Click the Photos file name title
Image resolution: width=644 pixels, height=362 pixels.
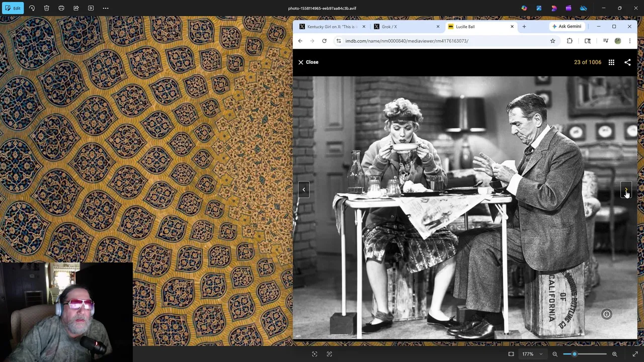click(x=322, y=8)
